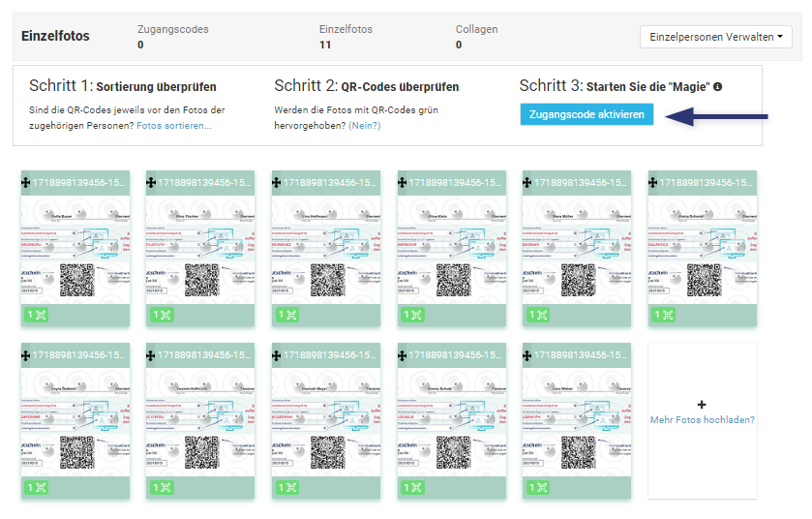Grab the move handle on Yasmin Hoffmann's card
The image size is (812, 519).
(151, 355)
